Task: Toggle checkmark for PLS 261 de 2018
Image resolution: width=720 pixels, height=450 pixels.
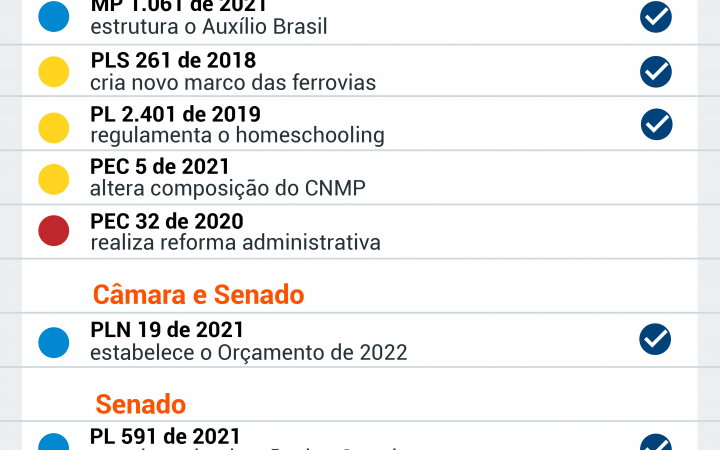Action: (656, 70)
